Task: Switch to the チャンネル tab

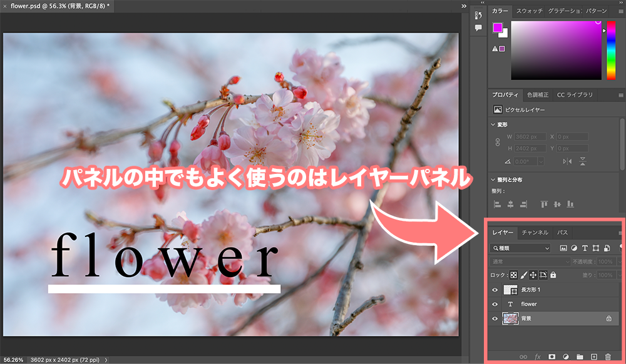Action: 535,232
